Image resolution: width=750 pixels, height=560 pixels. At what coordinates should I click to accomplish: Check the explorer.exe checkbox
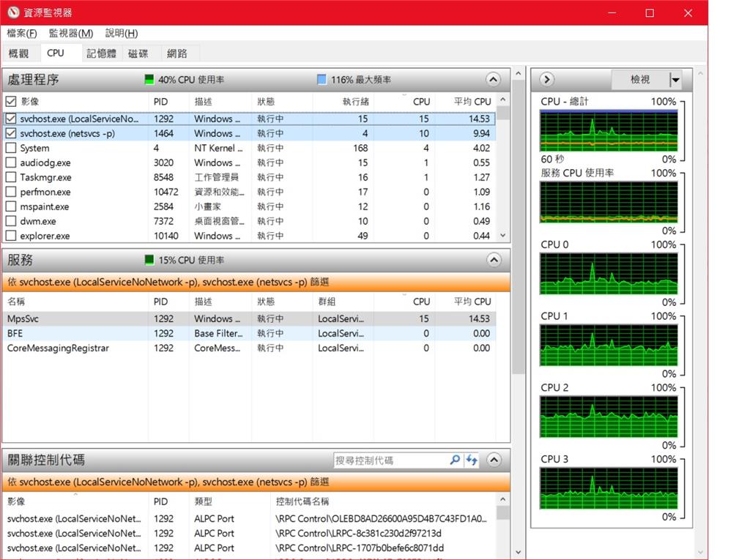click(11, 236)
